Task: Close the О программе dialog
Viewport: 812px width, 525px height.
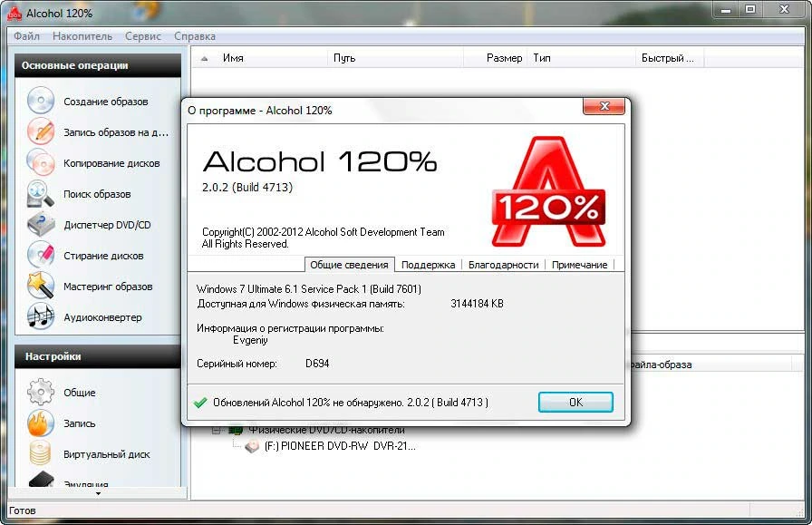Action: tap(604, 106)
